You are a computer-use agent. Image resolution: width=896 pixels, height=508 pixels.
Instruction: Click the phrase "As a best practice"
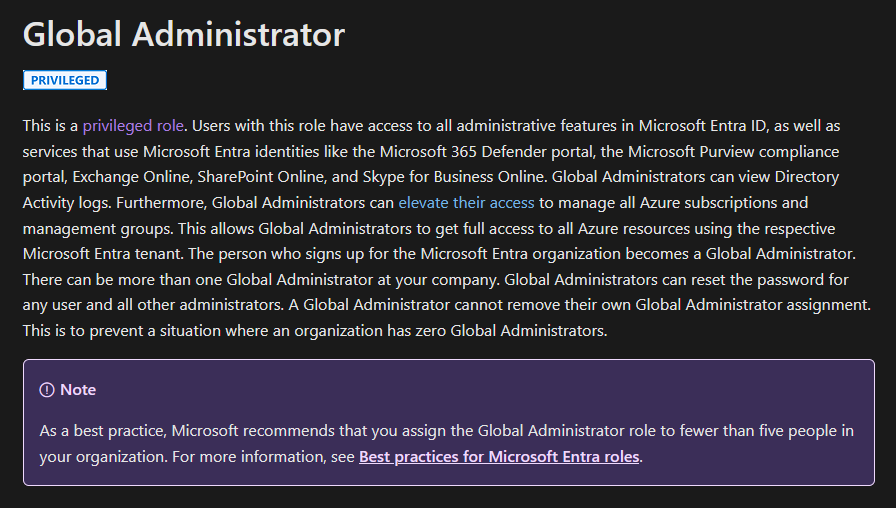103,431
